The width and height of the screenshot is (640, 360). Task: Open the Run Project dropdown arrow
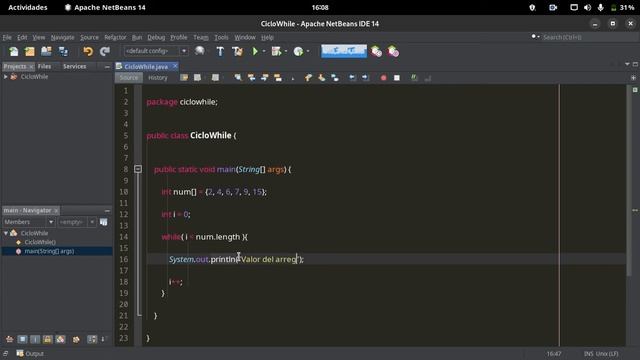tap(264, 51)
